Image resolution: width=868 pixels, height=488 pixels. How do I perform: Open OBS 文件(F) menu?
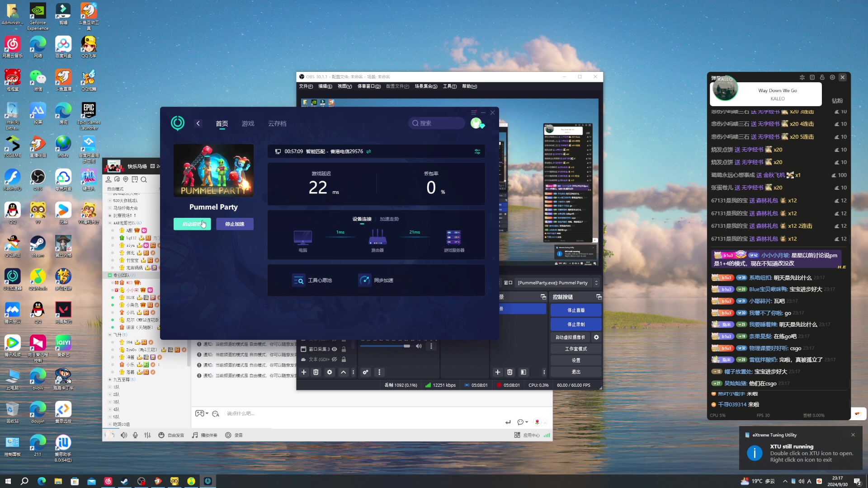pos(306,86)
